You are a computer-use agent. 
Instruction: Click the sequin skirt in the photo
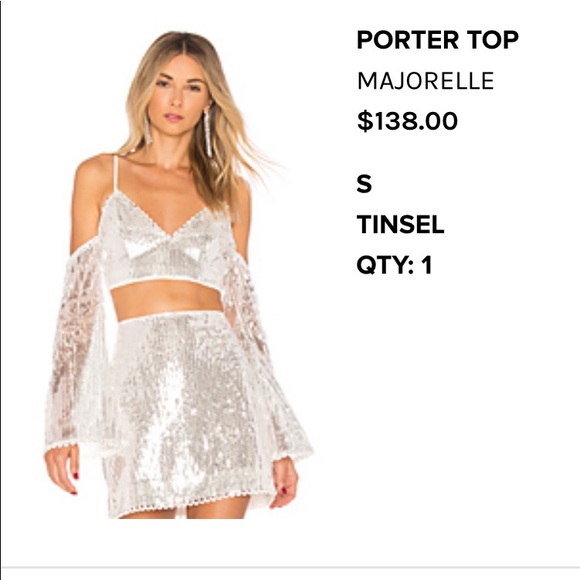tap(189, 411)
